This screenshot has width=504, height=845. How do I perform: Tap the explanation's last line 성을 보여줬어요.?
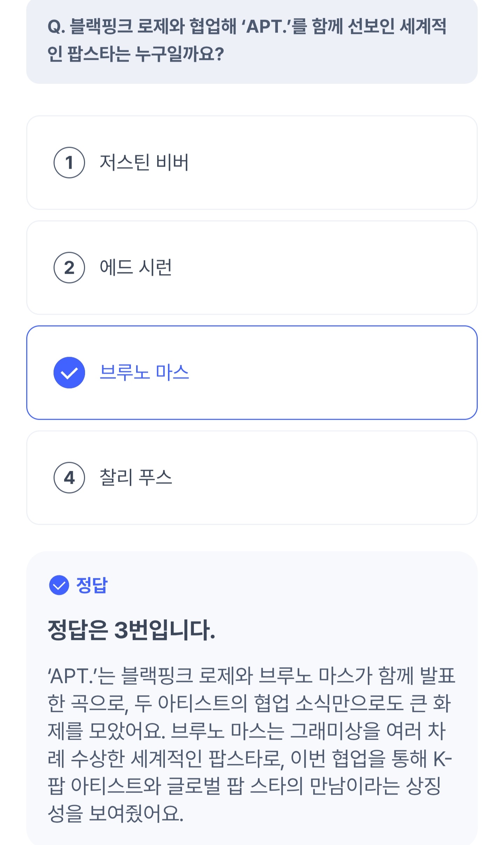pos(115,813)
